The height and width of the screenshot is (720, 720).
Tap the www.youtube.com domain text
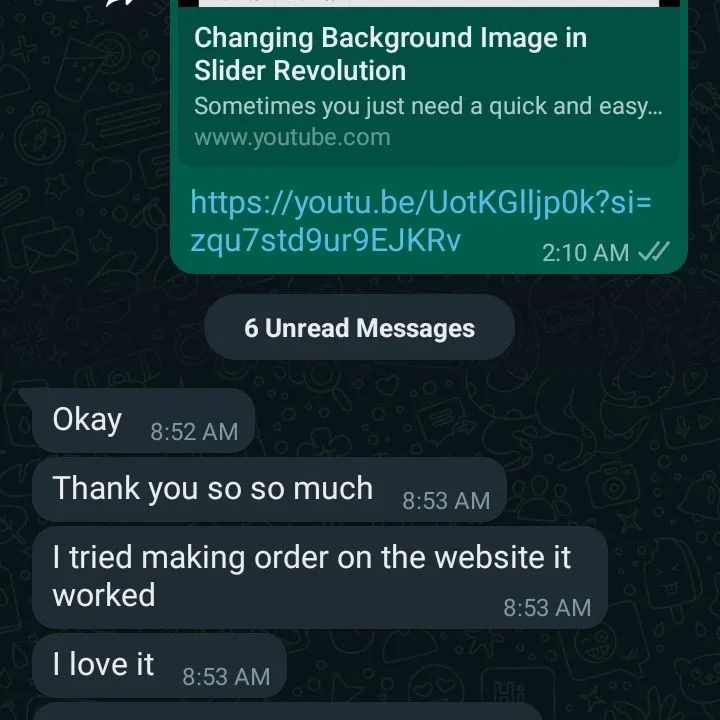pyautogui.click(x=292, y=137)
